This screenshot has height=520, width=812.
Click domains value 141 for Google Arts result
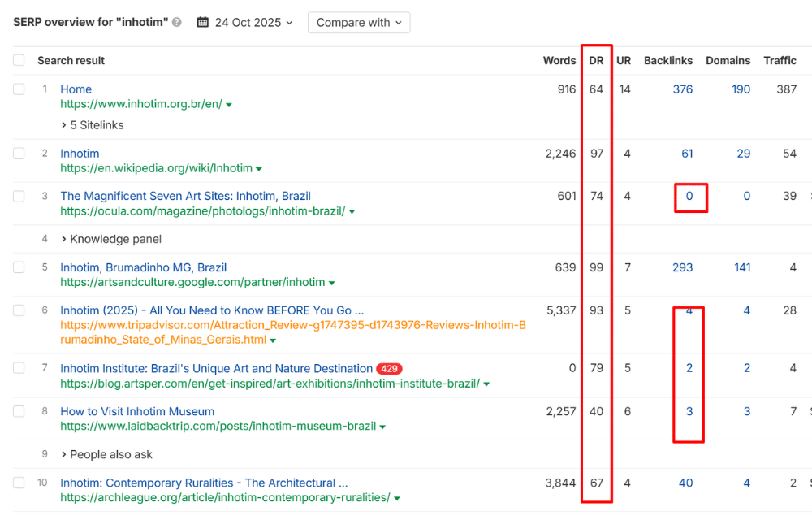[742, 267]
